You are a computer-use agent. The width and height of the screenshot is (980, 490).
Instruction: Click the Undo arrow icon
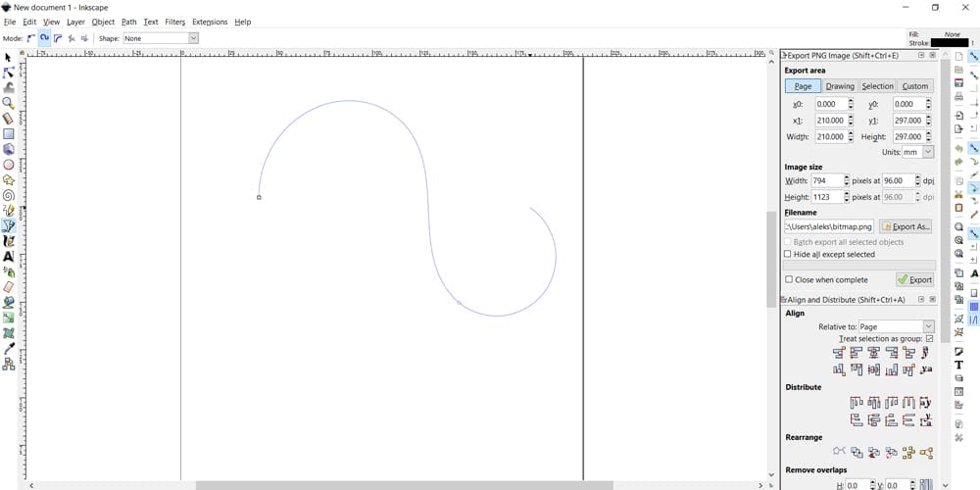(x=958, y=148)
